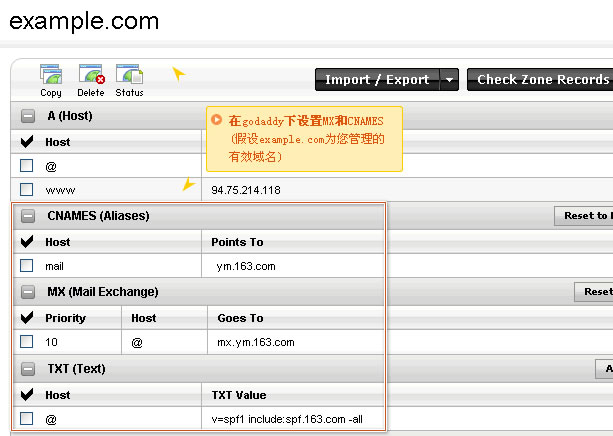Check the @ row in A (Host)
The image size is (613, 436).
coord(27,165)
